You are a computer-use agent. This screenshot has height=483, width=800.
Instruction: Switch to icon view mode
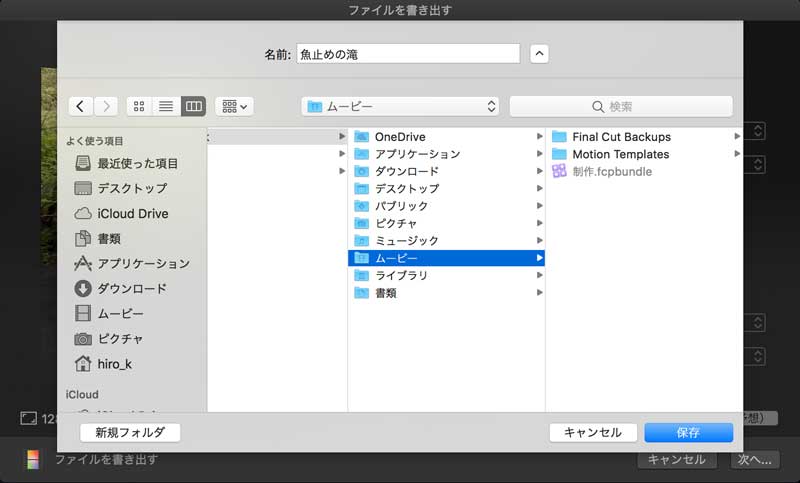tap(139, 106)
